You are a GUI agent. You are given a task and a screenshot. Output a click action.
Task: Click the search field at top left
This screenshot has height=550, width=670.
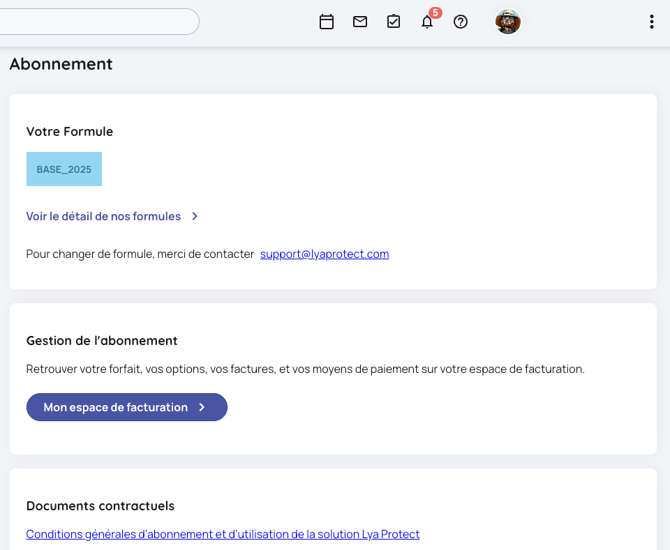pyautogui.click(x=98, y=22)
